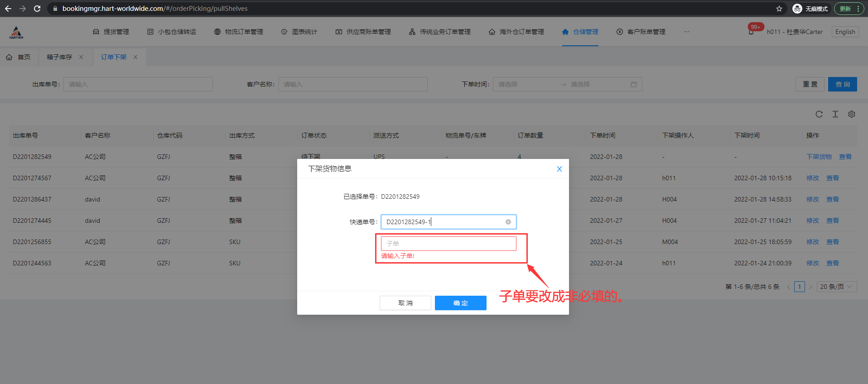
Task: Click the 取消 button in dialog
Action: [405, 303]
